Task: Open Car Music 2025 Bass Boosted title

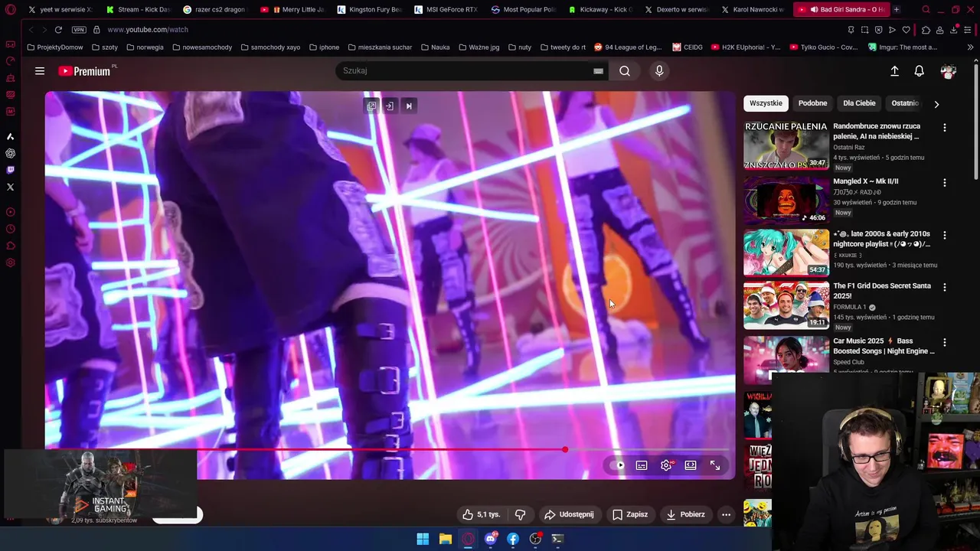Action: click(884, 346)
